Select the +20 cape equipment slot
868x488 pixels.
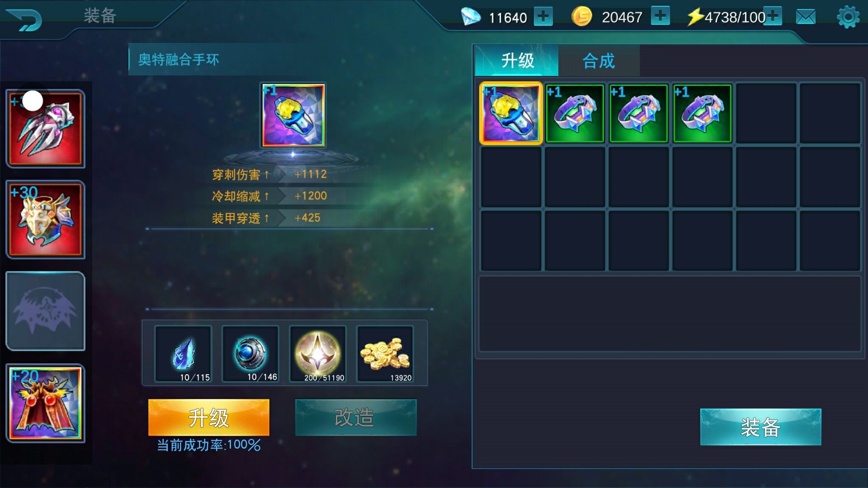(45, 403)
